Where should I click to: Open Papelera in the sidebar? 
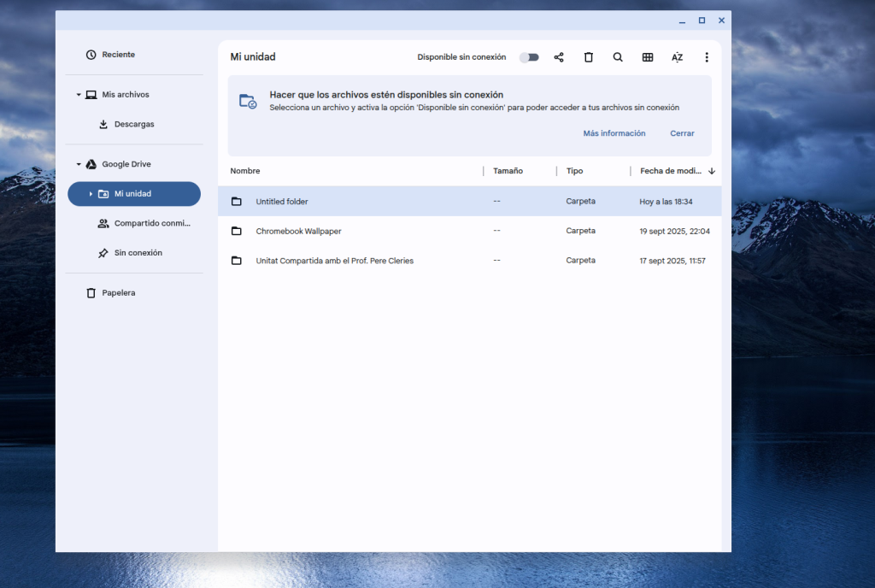pos(118,293)
